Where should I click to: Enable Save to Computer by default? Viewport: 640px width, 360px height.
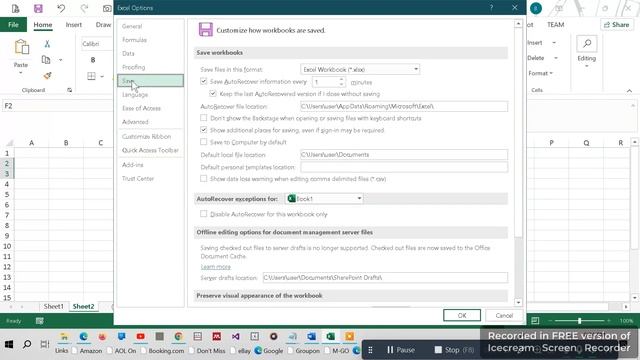[204, 142]
